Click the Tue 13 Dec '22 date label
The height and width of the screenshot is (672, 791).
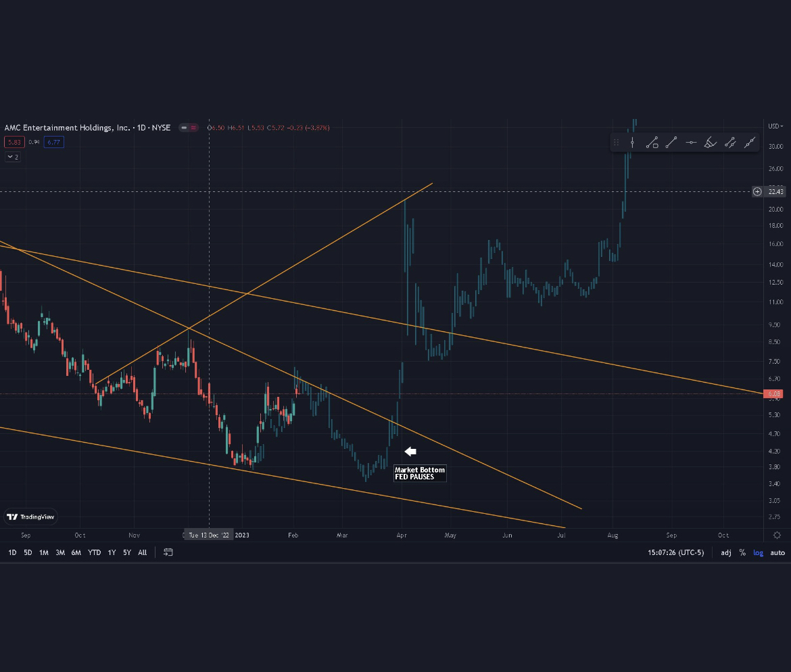[209, 535]
